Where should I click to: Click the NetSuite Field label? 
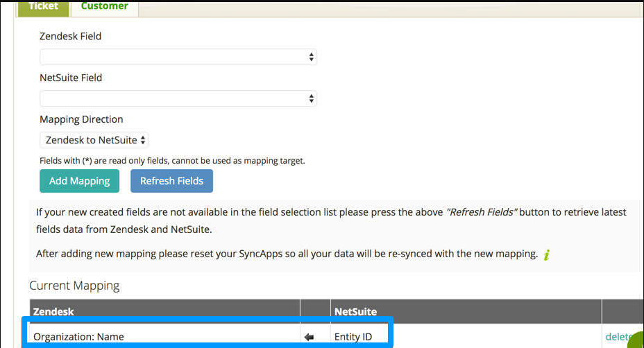point(71,78)
